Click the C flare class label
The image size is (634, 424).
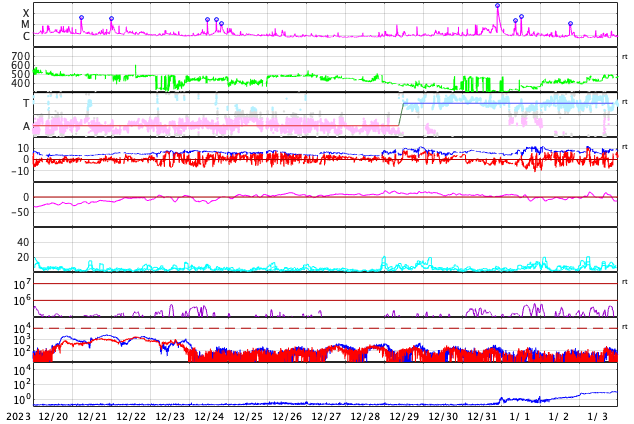[x=26, y=36]
